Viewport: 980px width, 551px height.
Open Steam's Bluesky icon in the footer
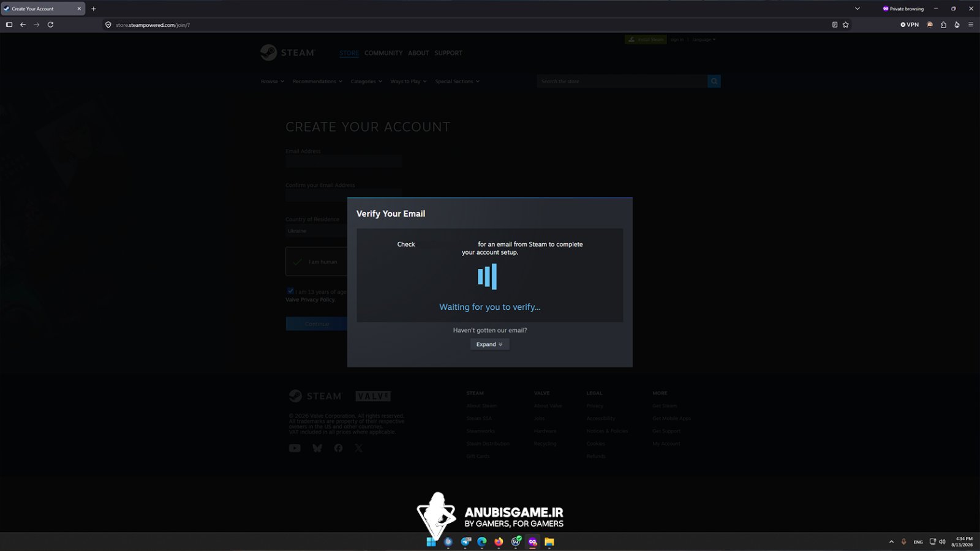[317, 448]
